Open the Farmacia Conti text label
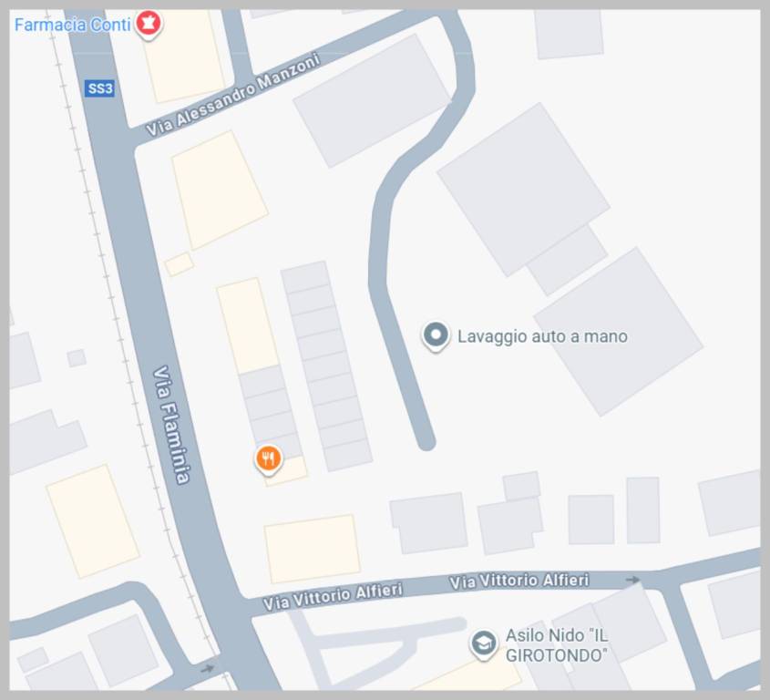Screen dimensions: 770x700 (x=72, y=25)
